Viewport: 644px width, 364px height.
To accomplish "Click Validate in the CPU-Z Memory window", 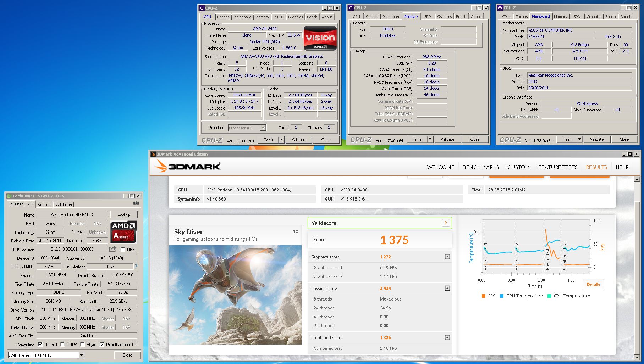I will click(447, 139).
